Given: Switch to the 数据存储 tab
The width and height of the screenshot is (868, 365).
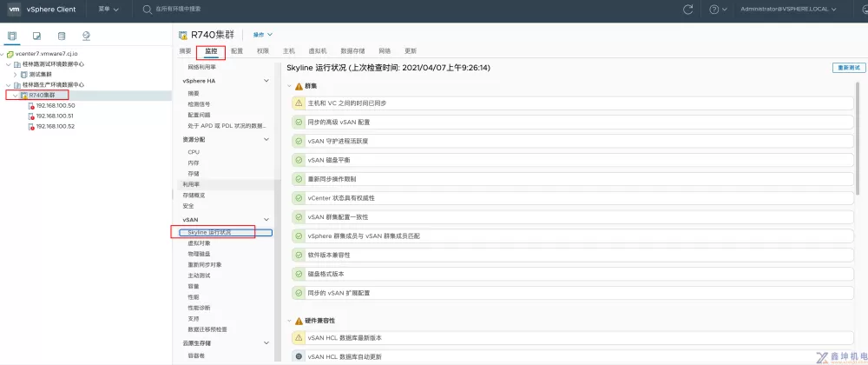Looking at the screenshot, I should tap(352, 51).
